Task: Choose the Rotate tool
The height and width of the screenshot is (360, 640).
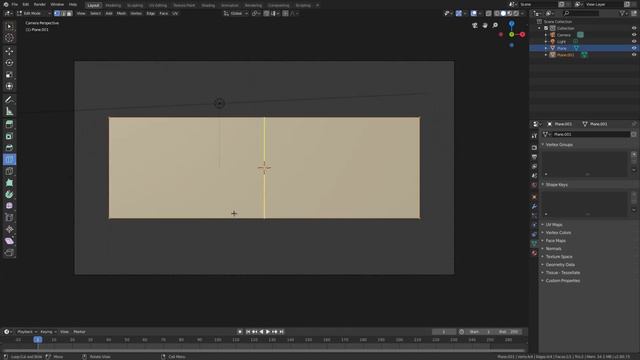Action: tap(9, 63)
